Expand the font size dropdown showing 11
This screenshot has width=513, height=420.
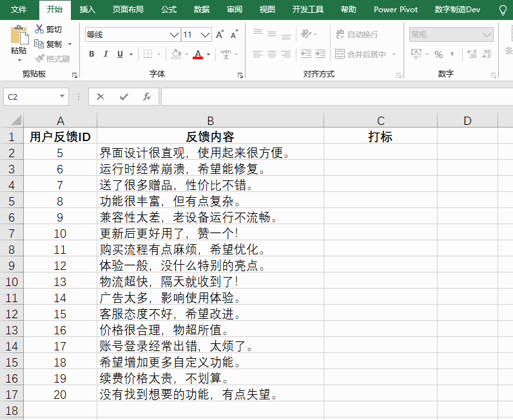click(x=206, y=35)
